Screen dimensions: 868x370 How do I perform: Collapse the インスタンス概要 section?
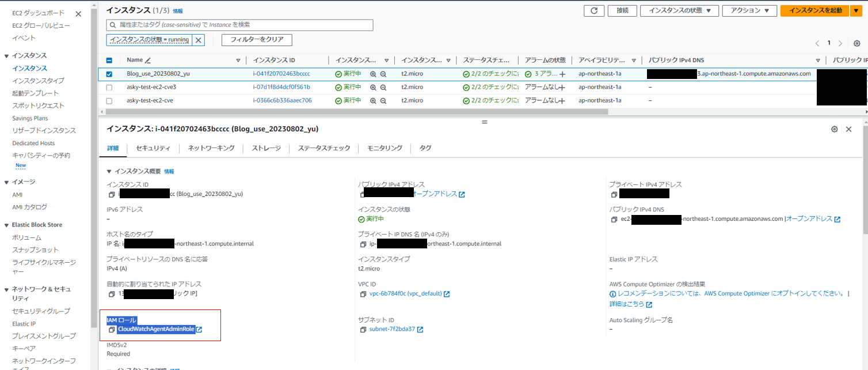click(x=109, y=171)
